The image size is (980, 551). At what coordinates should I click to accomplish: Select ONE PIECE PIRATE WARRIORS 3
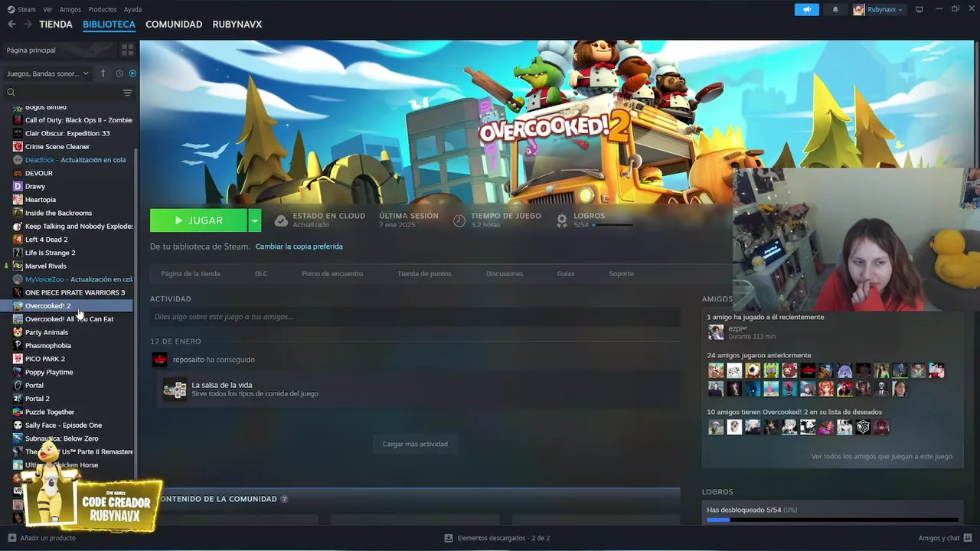75,292
